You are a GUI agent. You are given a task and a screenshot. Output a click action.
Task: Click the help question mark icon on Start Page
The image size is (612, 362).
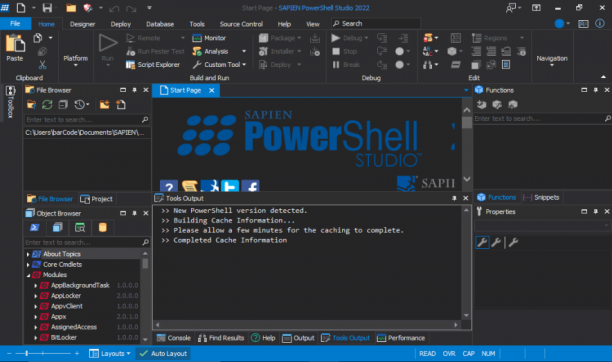tap(169, 186)
